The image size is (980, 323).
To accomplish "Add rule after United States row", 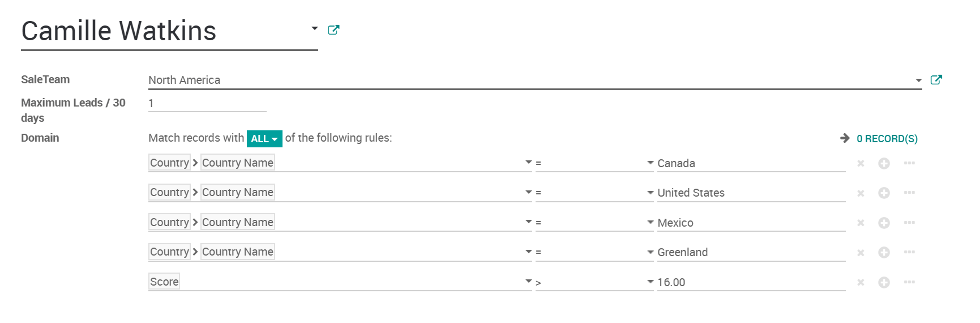I will tap(884, 193).
